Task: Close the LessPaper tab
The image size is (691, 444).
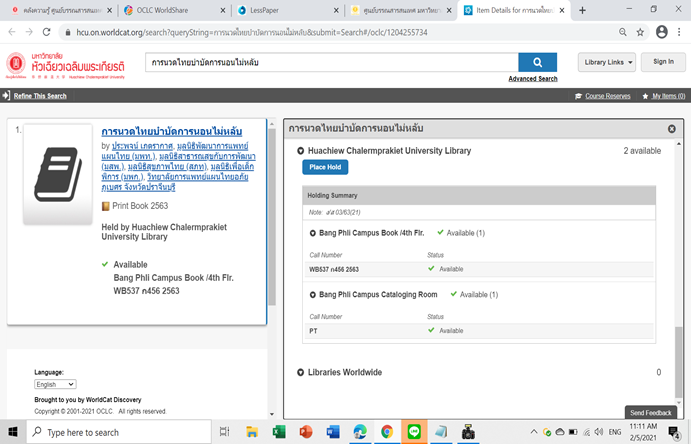Action: click(336, 10)
